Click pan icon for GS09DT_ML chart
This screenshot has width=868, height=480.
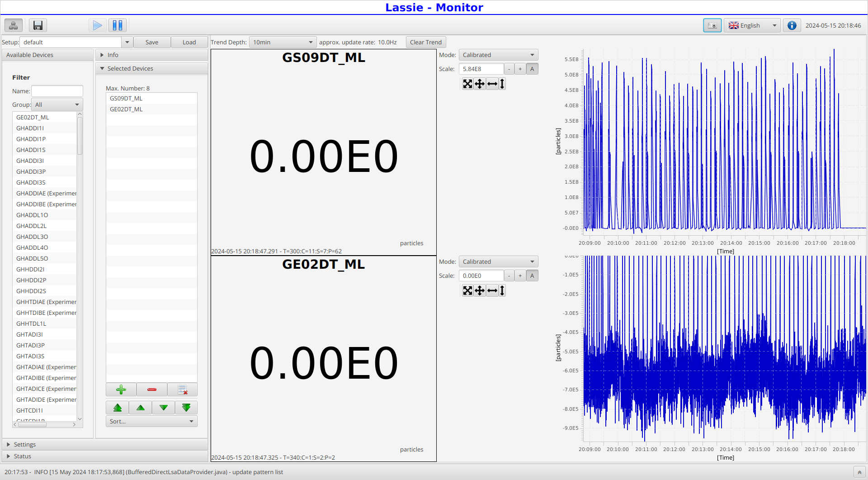coord(480,84)
